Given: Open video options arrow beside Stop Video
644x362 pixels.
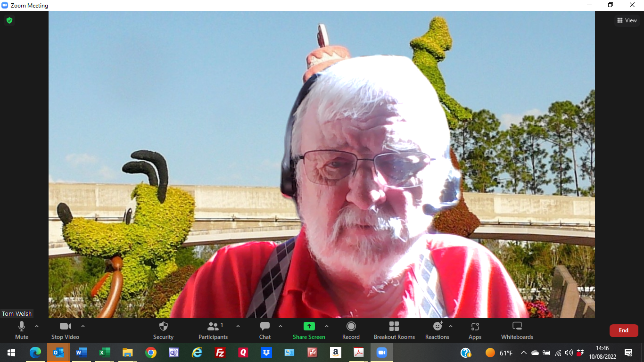Looking at the screenshot, I should click(x=83, y=326).
